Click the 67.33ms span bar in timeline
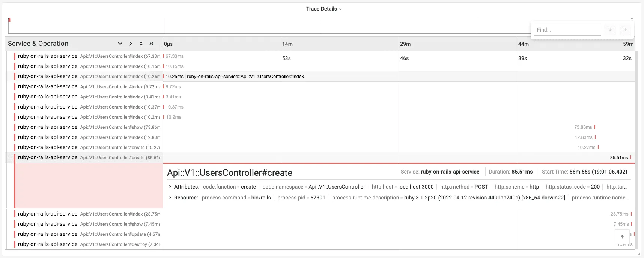644x258 pixels. pos(163,56)
